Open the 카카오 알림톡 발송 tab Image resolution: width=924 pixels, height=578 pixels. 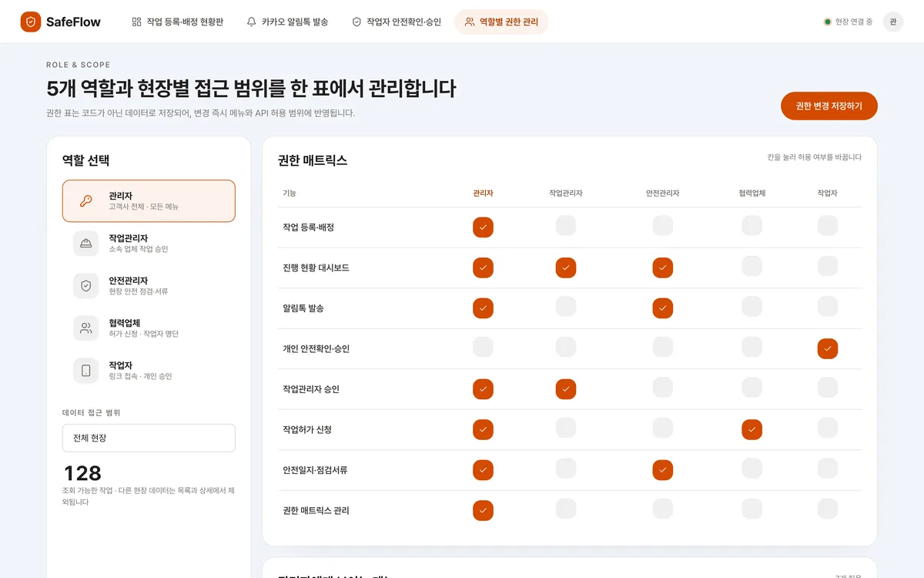287,22
